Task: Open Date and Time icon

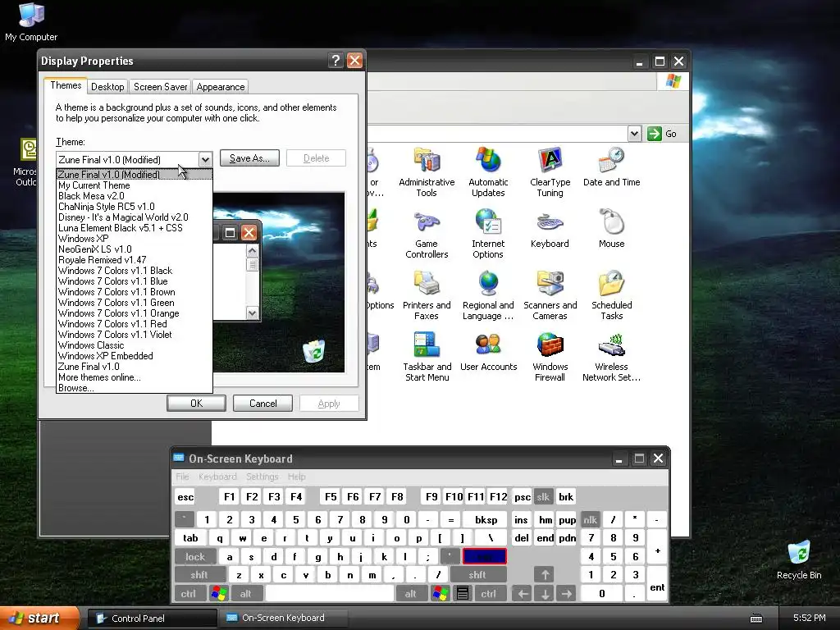Action: (612, 167)
